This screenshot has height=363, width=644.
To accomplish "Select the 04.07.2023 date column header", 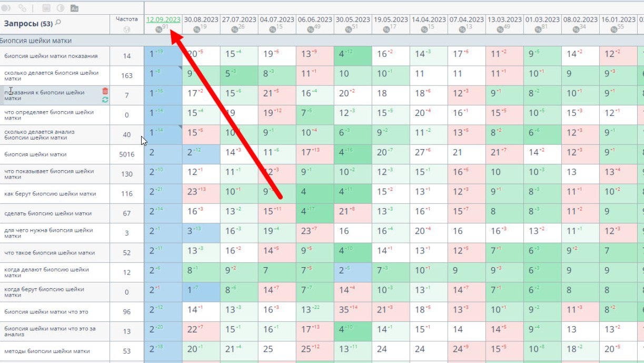I will pos(277,19).
